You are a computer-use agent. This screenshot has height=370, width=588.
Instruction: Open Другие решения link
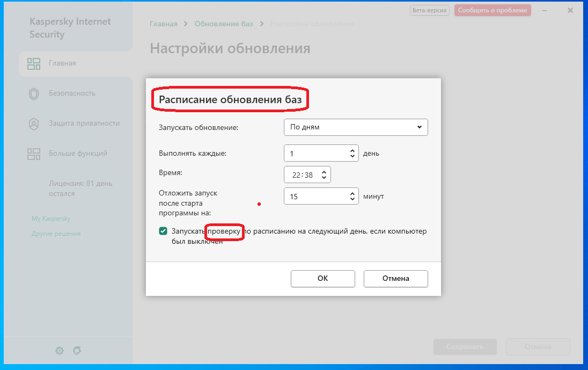56,234
